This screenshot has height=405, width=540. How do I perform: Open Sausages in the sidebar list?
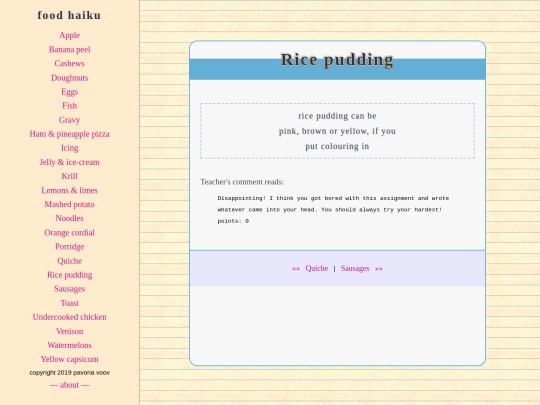coord(70,289)
